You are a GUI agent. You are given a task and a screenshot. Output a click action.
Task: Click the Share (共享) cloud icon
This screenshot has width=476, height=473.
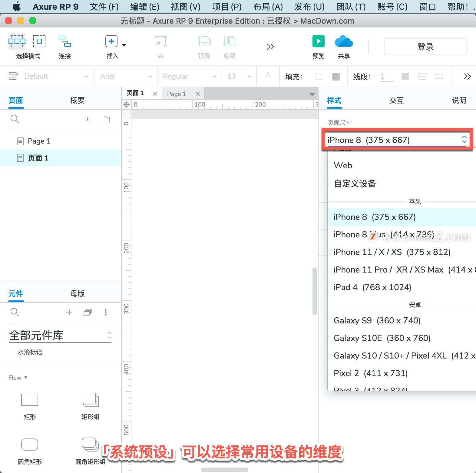pos(344,41)
